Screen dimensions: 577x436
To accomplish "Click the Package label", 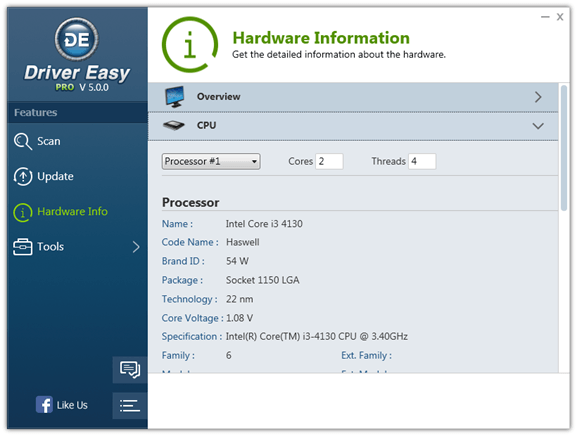I will pos(182,280).
